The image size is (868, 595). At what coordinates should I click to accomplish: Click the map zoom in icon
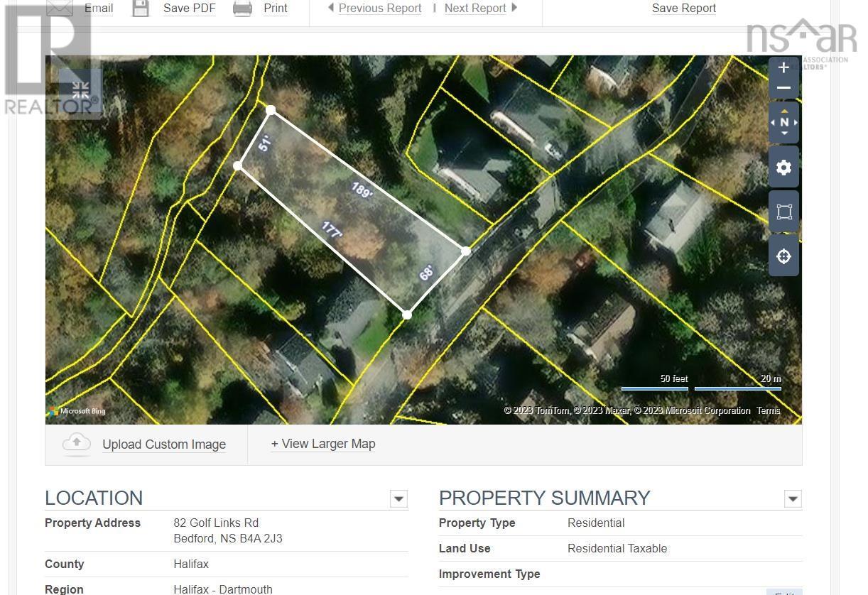point(783,67)
